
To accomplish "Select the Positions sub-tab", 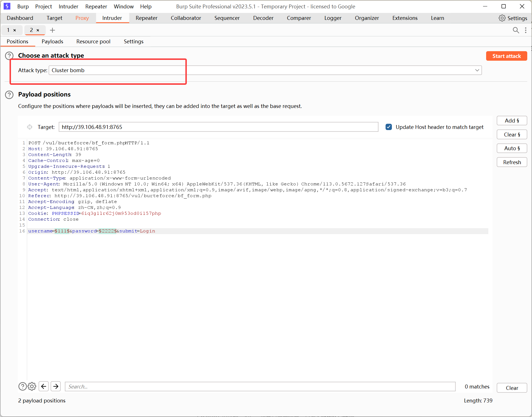I will 18,41.
